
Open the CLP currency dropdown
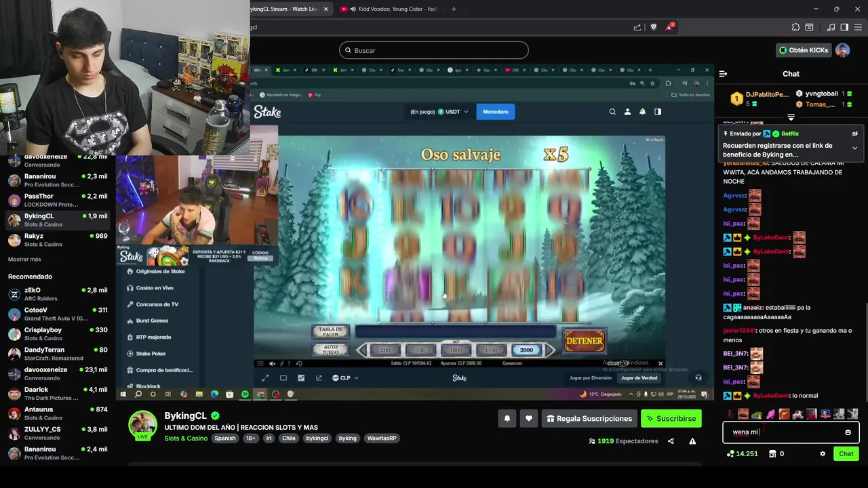coord(345,378)
